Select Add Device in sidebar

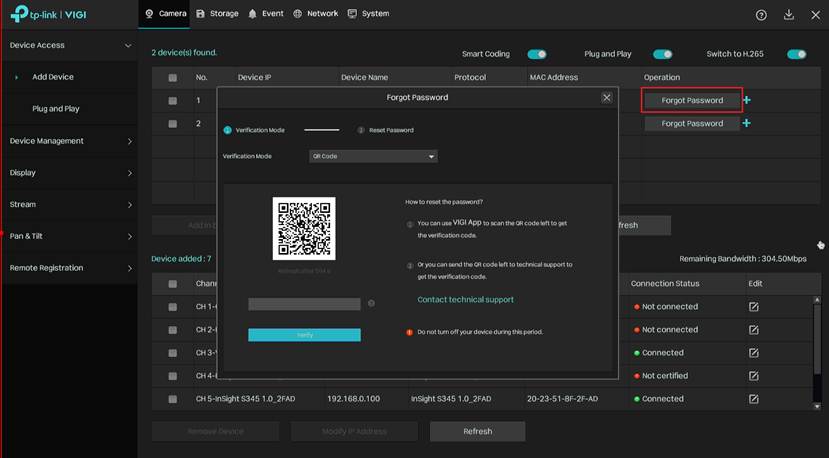(53, 77)
